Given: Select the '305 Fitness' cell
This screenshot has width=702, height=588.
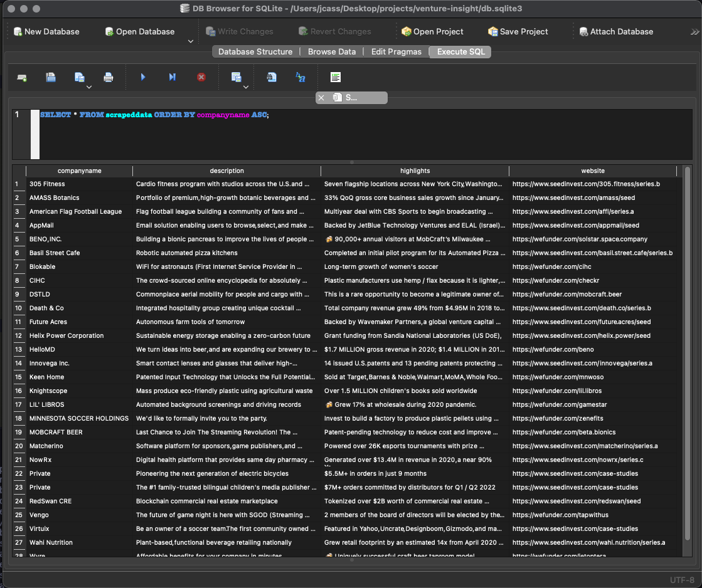Looking at the screenshot, I should pos(79,184).
